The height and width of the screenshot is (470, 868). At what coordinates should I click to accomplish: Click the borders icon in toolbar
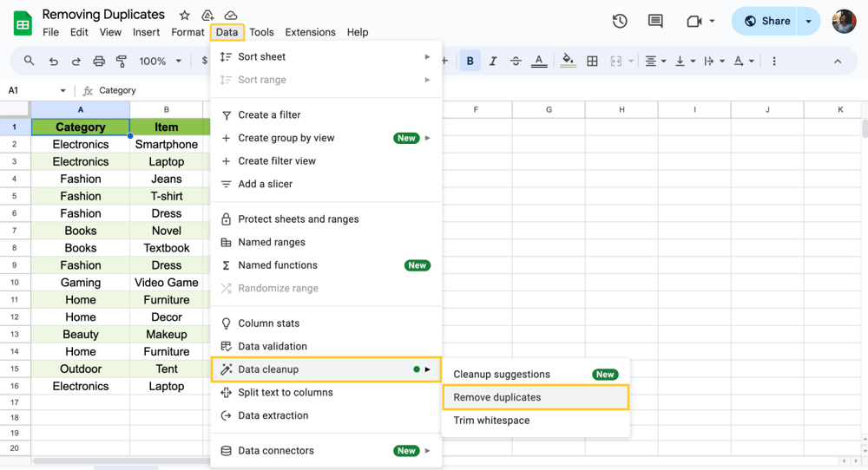click(x=592, y=62)
